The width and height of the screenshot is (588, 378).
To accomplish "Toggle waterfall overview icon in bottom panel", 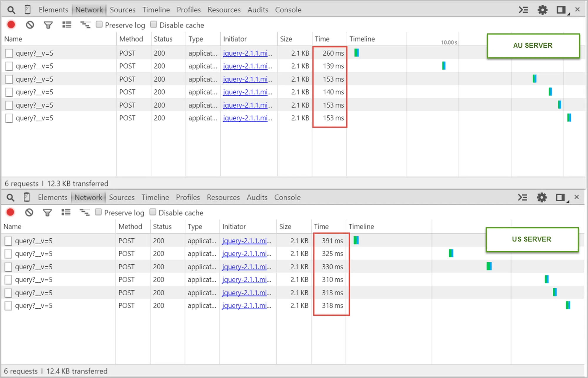I will [x=84, y=212].
